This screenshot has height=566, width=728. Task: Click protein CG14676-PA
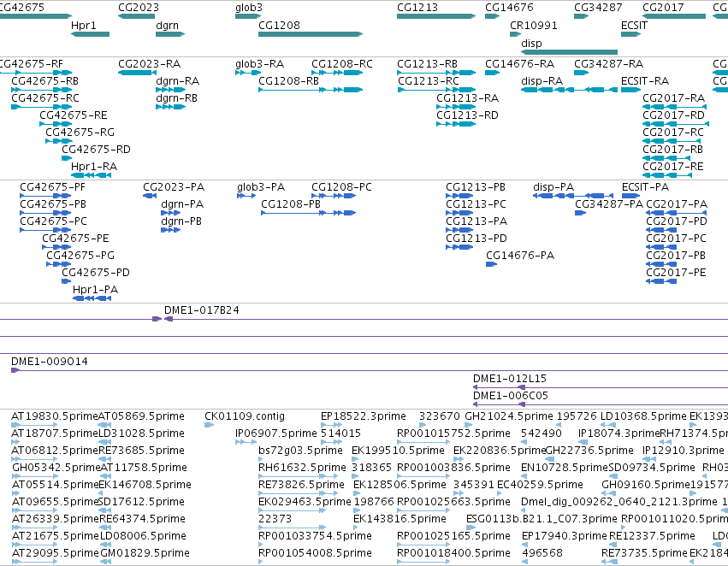tap(520, 255)
